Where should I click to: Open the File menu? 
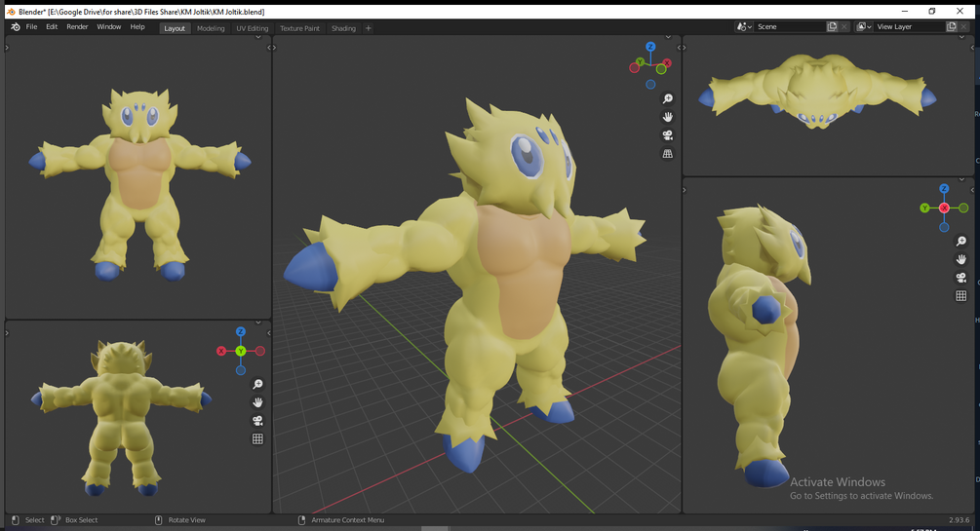[31, 27]
